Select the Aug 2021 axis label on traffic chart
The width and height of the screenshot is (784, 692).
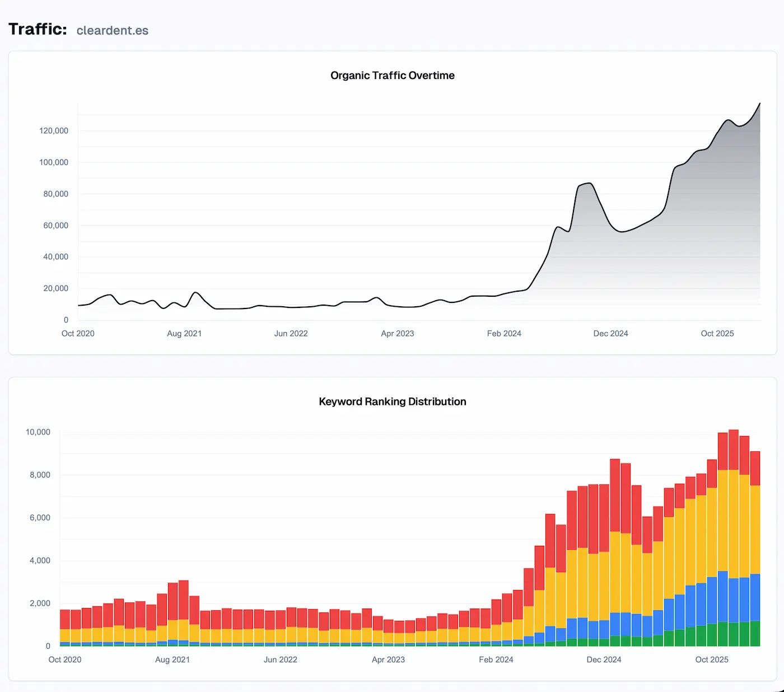[x=184, y=333]
